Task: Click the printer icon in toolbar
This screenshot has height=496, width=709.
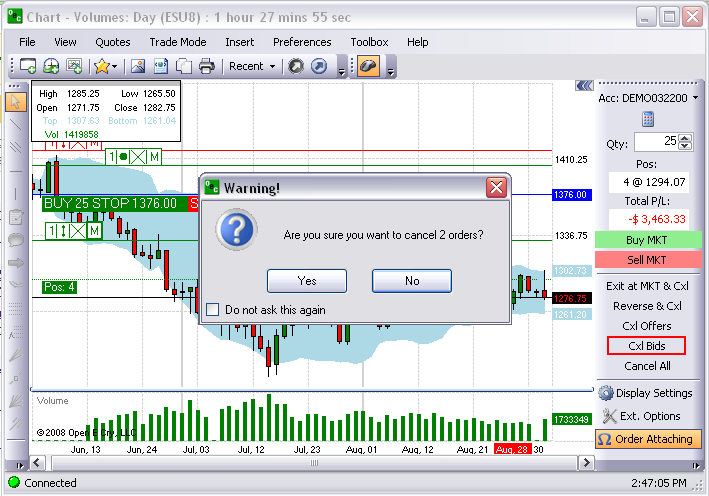Action: [x=206, y=67]
